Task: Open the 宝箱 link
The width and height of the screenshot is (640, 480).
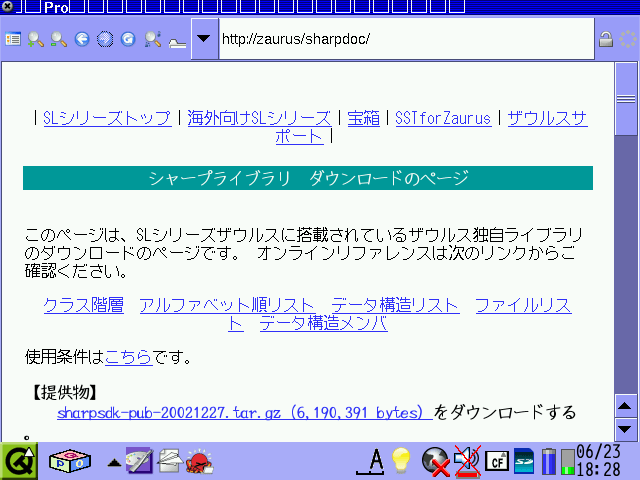Action: [x=363, y=118]
